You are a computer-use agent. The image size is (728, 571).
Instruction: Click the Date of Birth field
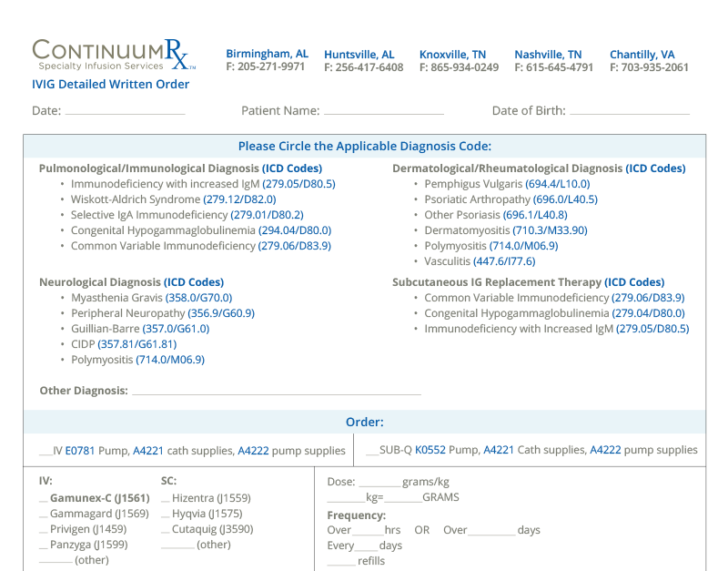click(x=630, y=111)
